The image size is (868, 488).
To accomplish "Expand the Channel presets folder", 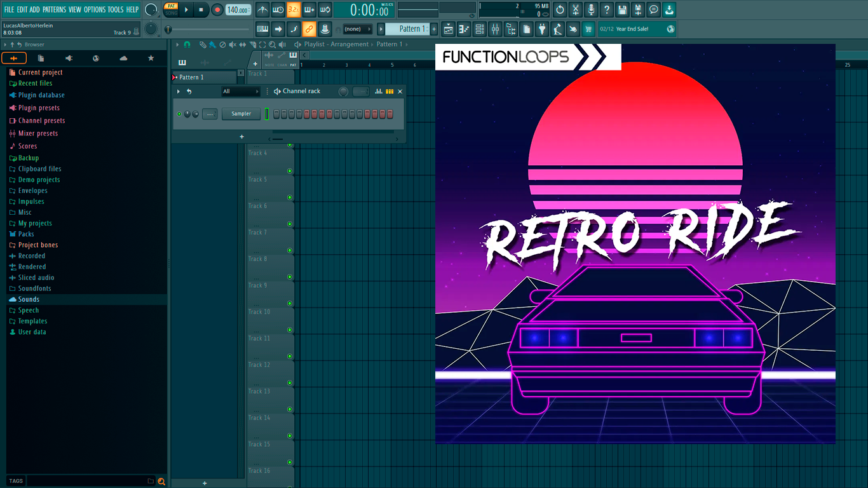I will pyautogui.click(x=41, y=121).
